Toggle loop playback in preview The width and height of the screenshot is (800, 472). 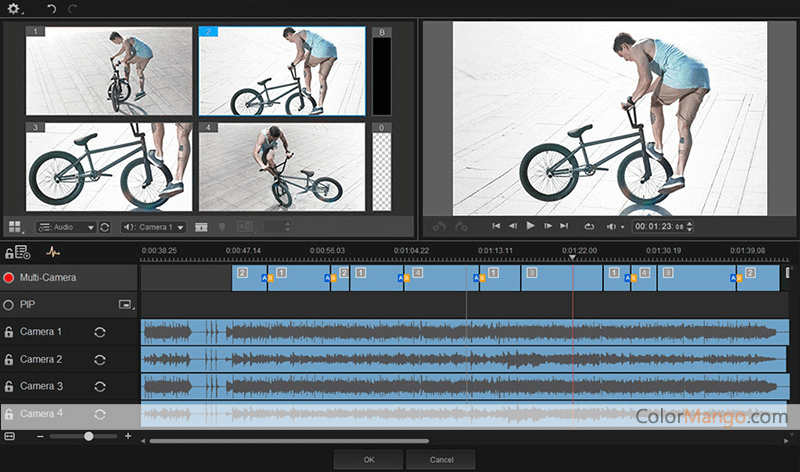tap(589, 226)
